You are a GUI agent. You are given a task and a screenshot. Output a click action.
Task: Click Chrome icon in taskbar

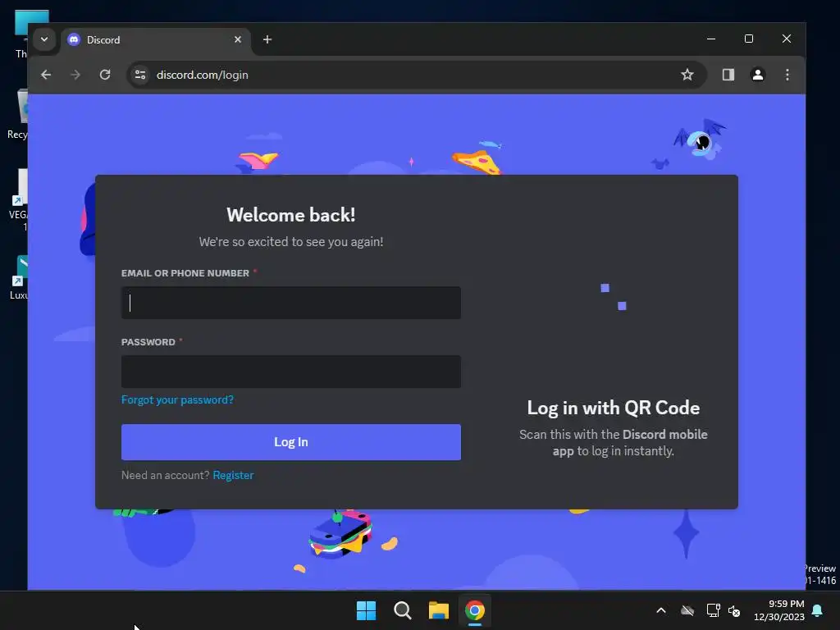point(475,610)
